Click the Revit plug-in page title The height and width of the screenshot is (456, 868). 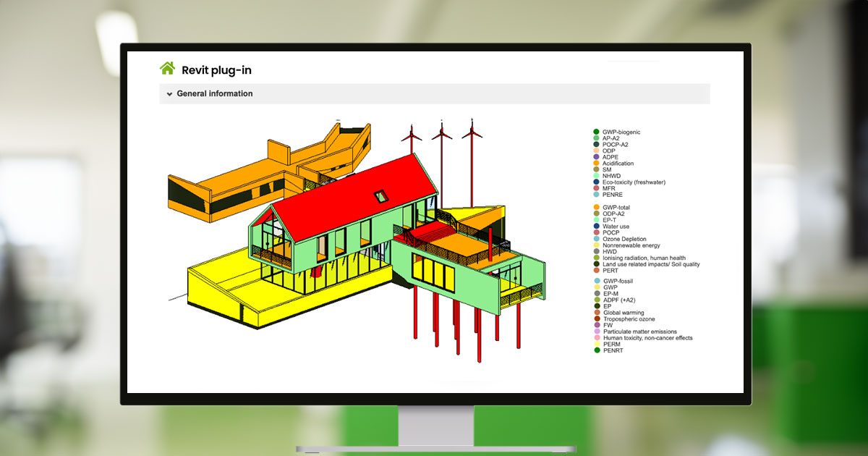(216, 70)
